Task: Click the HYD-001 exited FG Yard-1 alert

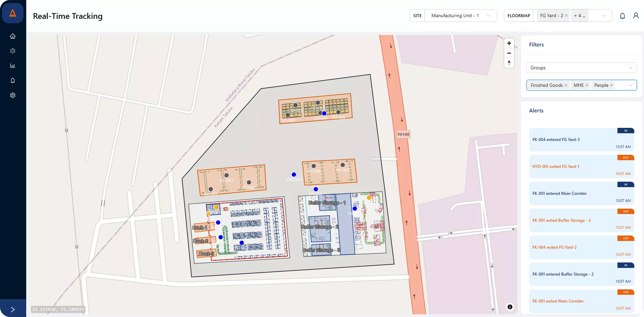Action: (582, 166)
